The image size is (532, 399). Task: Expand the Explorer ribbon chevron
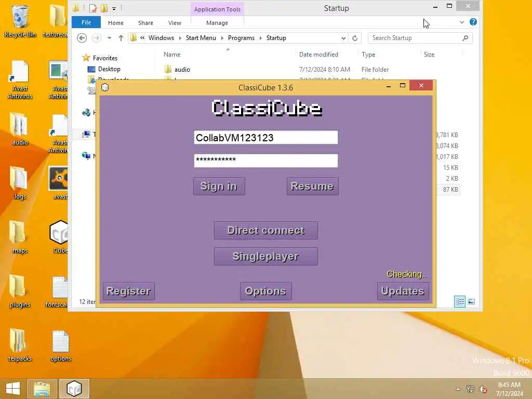click(462, 22)
